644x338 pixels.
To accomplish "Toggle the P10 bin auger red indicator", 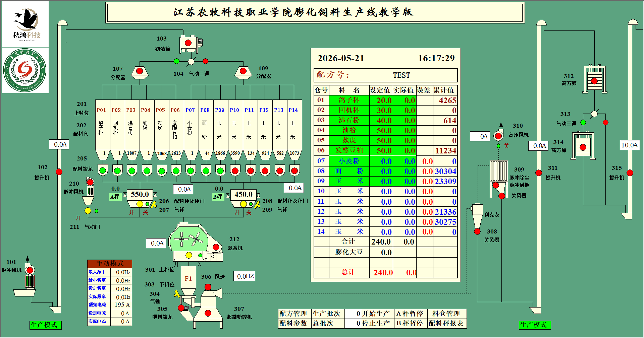I will (x=235, y=171).
